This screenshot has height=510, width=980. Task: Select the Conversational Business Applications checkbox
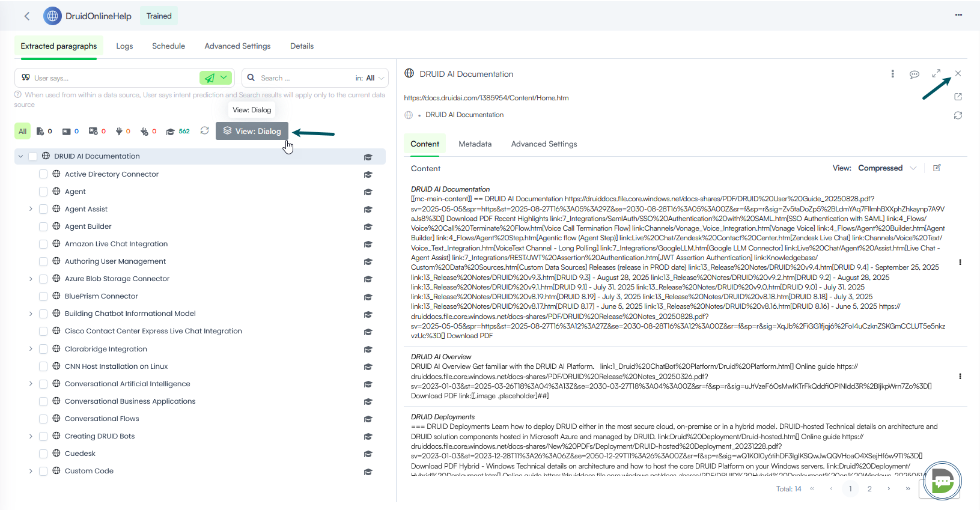click(43, 401)
